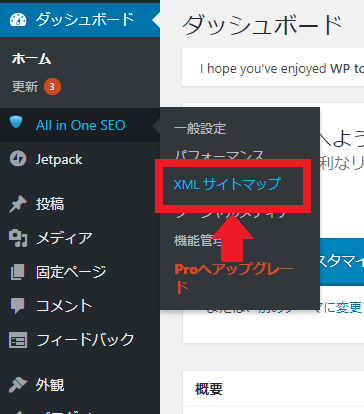Go to the Jetpack menu

pyautogui.click(x=80, y=159)
